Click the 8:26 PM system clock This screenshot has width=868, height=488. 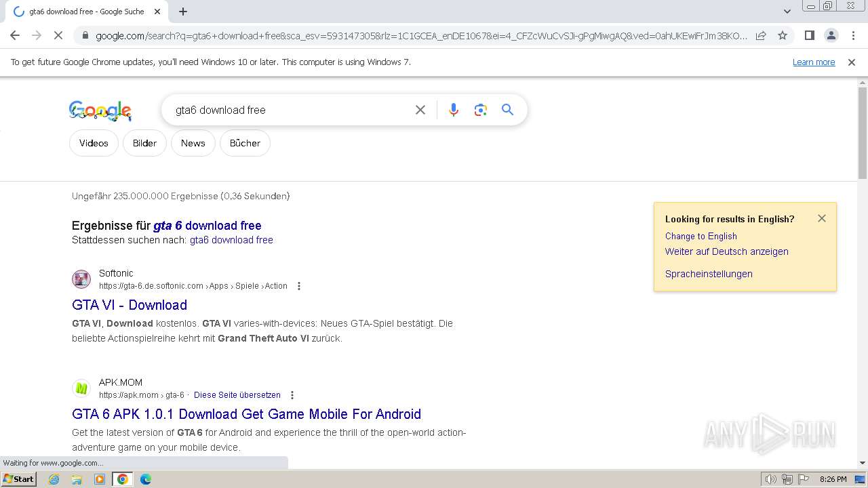833,479
